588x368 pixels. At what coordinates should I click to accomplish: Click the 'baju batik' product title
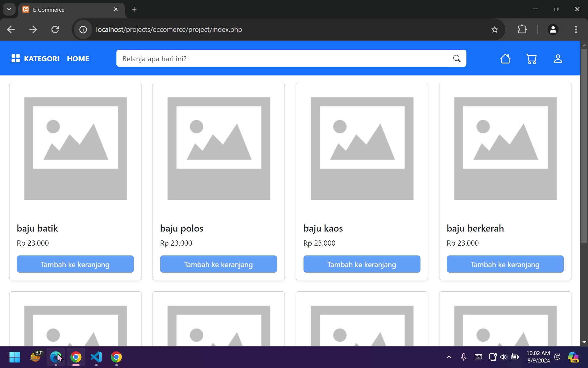[x=37, y=228]
